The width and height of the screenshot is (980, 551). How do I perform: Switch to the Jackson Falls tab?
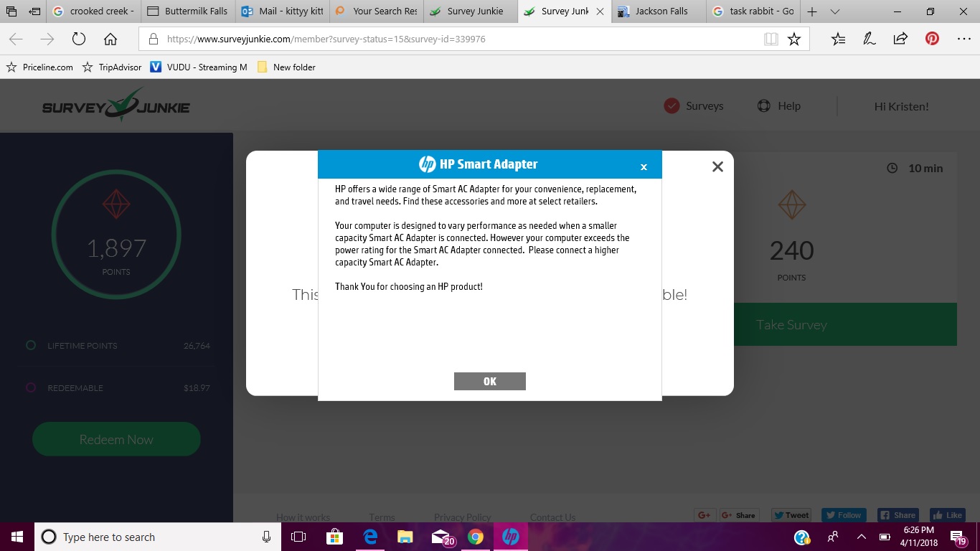tap(658, 11)
